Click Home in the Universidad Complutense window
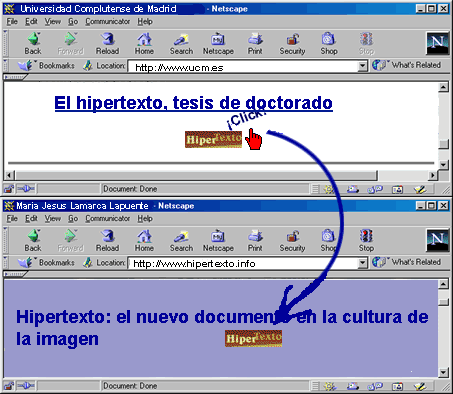This screenshot has height=394, width=453. [x=144, y=44]
